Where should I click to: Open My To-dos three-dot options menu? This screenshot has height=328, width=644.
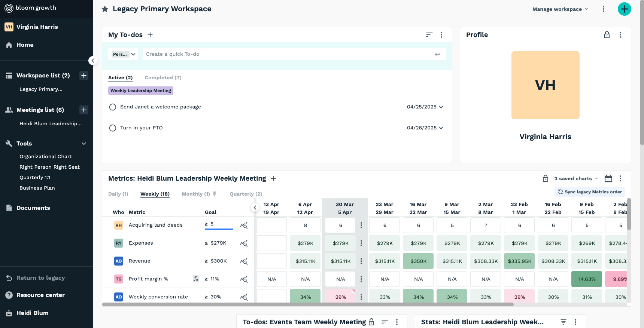[x=441, y=35]
